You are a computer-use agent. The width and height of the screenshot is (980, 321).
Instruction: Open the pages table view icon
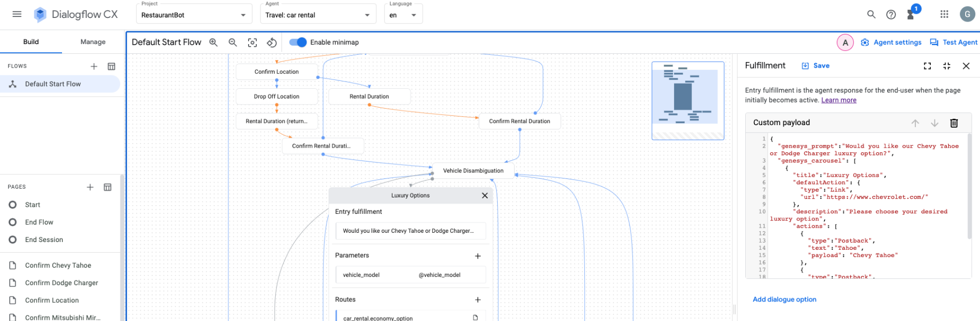click(x=108, y=187)
